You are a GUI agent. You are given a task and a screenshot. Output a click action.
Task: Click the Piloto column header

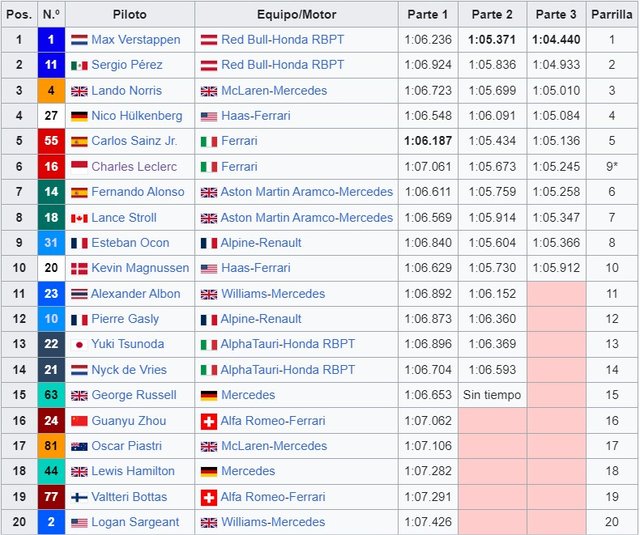130,15
